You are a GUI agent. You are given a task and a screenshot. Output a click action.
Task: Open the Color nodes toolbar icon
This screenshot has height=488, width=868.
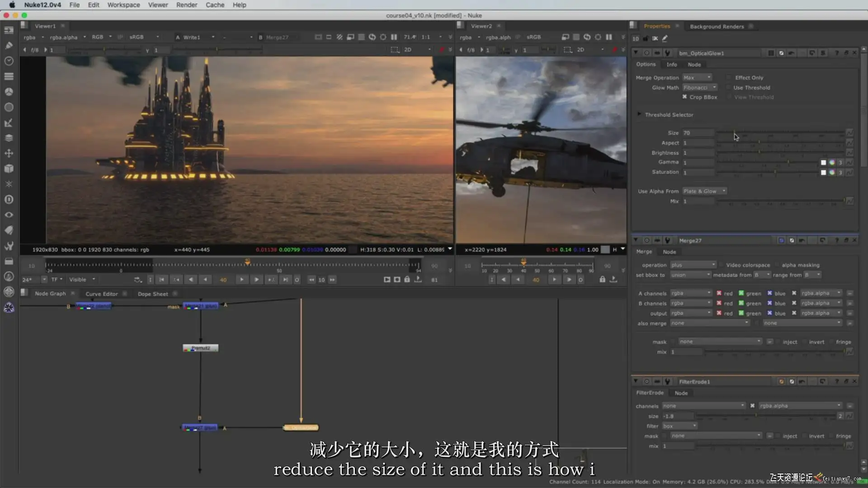[x=9, y=92]
